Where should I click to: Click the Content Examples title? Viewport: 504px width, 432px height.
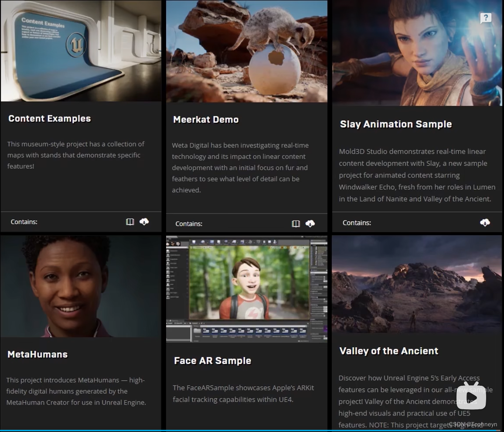click(50, 118)
